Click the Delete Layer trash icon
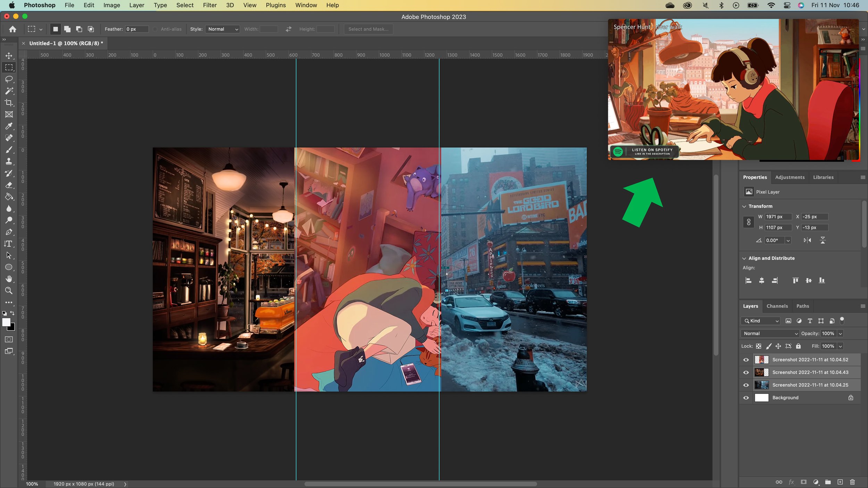The height and width of the screenshot is (488, 868). (x=852, y=482)
